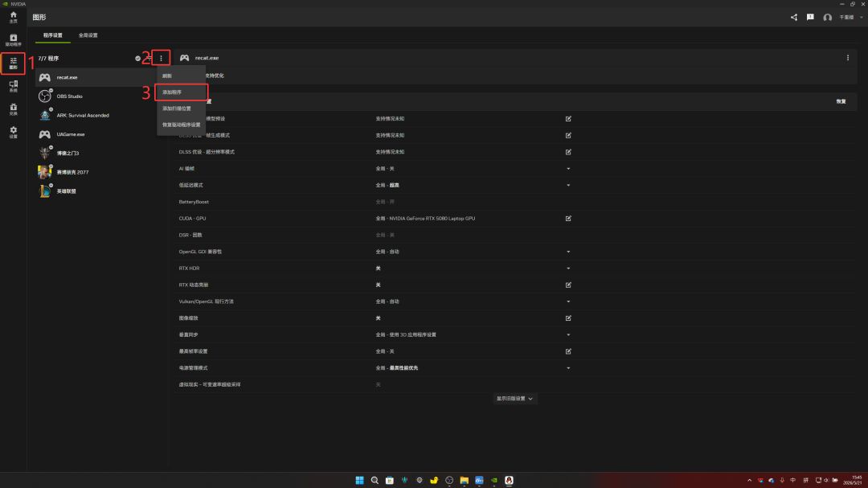Click the 虚拟现实 - 可变速率超级采样 label
Screen dimensions: 868x488
[x=209, y=384]
